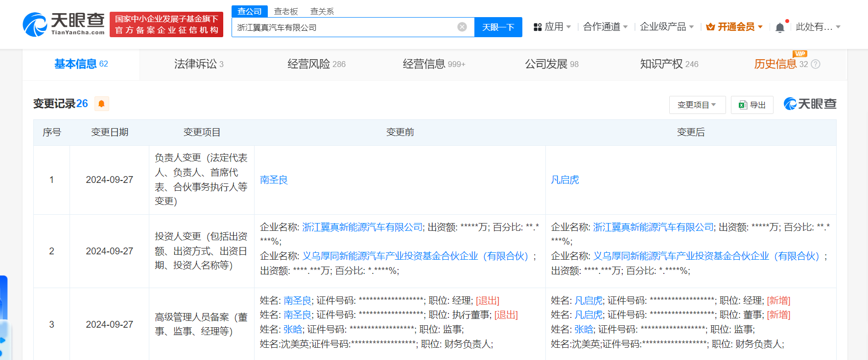Open 浙江翼真新能源汽车有限公司 link under 变更后
The width and height of the screenshot is (868, 360).
tap(654, 227)
